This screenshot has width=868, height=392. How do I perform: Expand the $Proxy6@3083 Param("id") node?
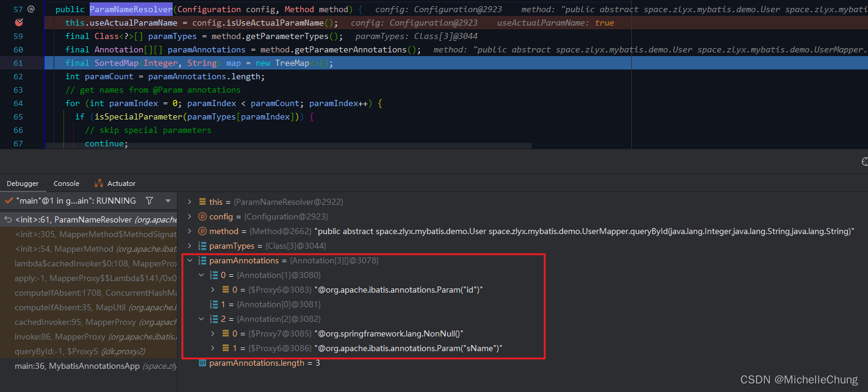[x=213, y=290]
